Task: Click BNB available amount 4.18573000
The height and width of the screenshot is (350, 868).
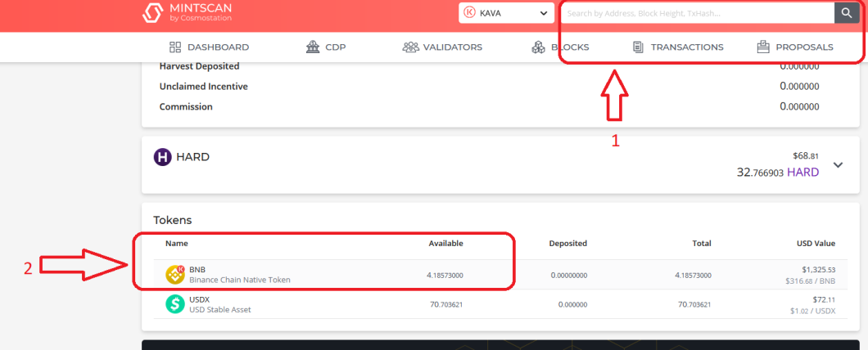Action: [x=445, y=276]
